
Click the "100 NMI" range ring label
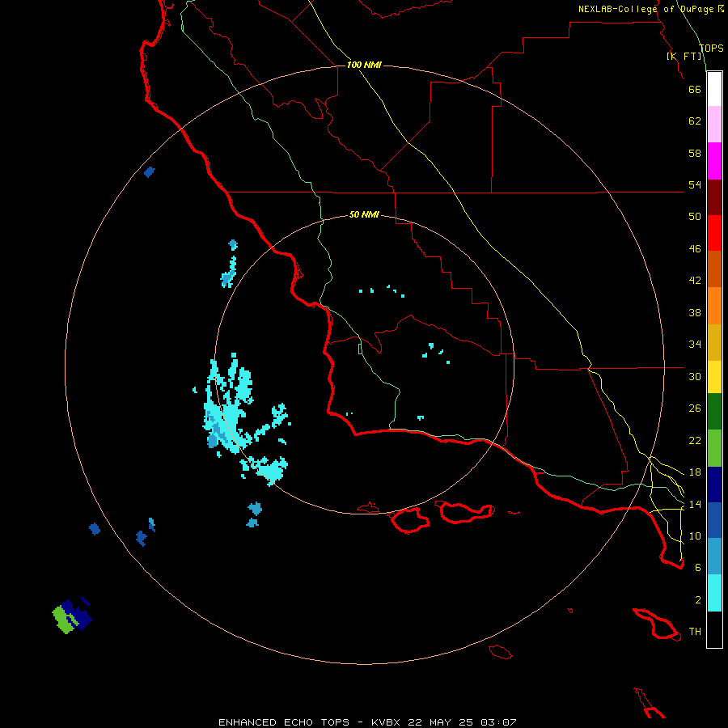(364, 65)
